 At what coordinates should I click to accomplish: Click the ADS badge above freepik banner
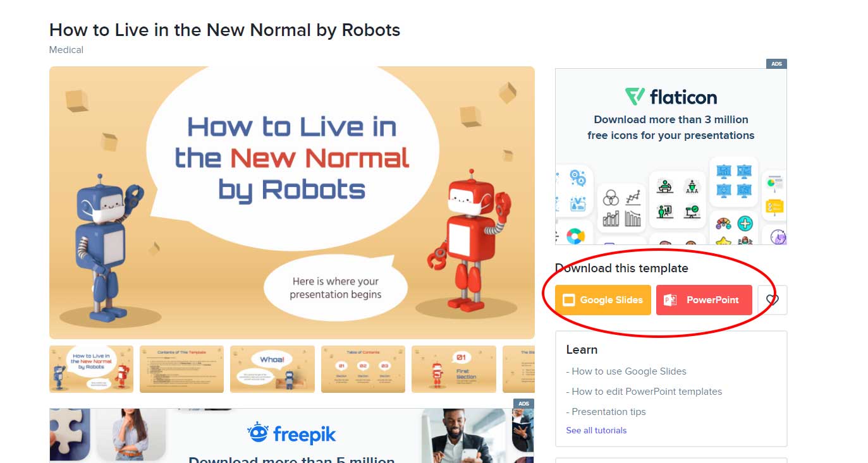tap(524, 404)
